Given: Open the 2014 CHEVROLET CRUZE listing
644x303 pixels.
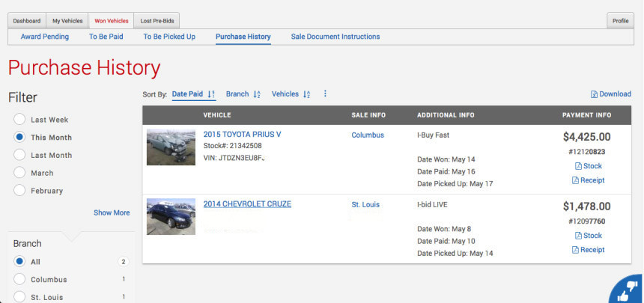Looking at the screenshot, I should pos(247,204).
